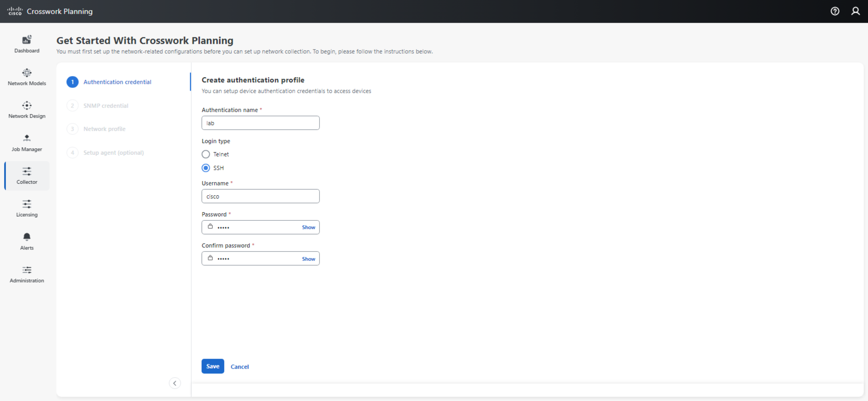The width and height of the screenshot is (868, 401).
Task: Click the Cisco logo
Action: tap(15, 11)
